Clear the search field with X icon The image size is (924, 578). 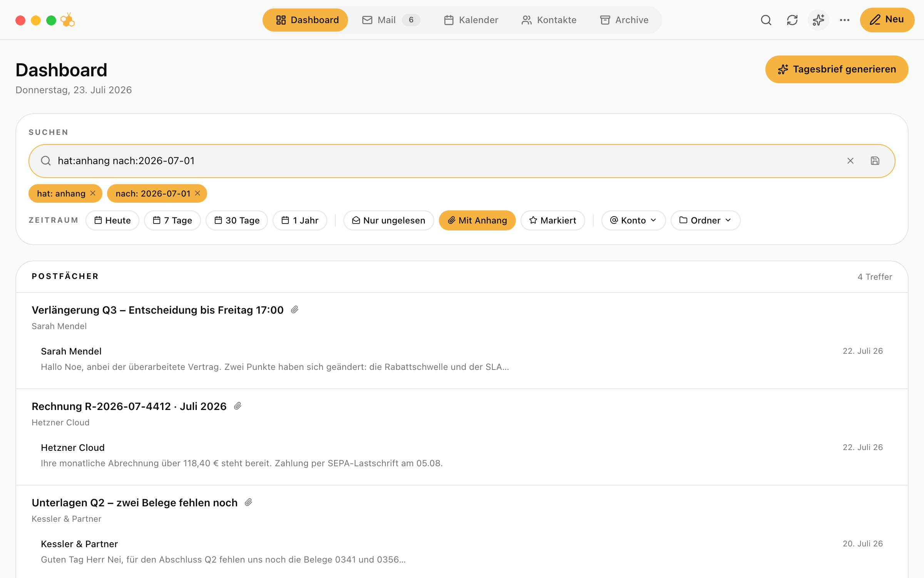(x=850, y=161)
